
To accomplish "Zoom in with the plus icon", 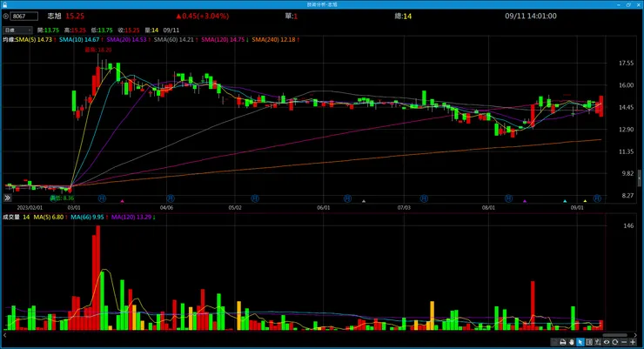I will [x=633, y=342].
